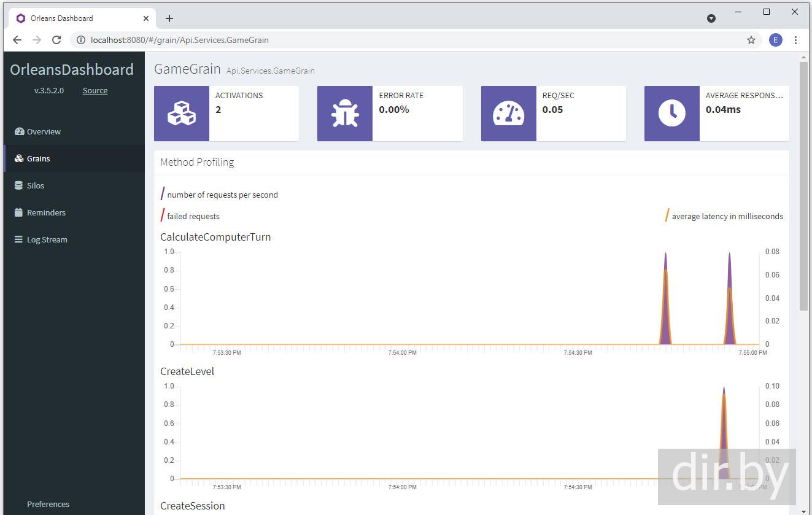
Task: Open Preferences at sidebar bottom
Action: point(48,504)
